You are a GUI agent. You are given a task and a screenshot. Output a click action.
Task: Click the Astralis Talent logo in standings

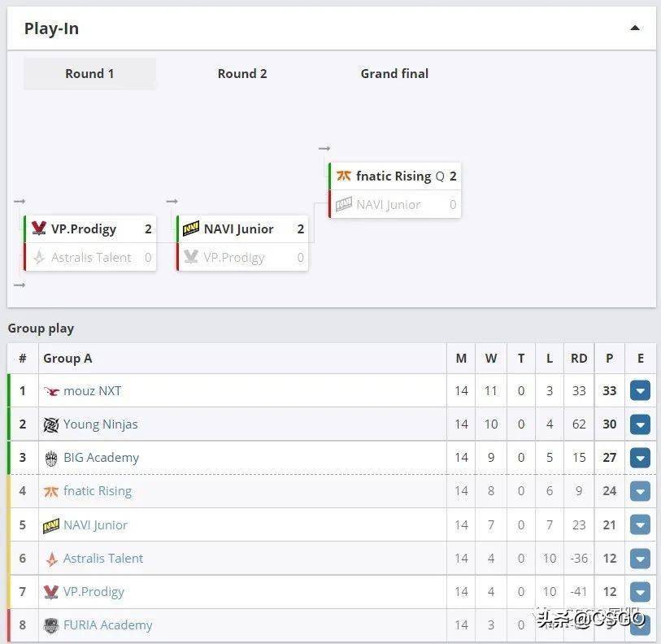coord(51,559)
